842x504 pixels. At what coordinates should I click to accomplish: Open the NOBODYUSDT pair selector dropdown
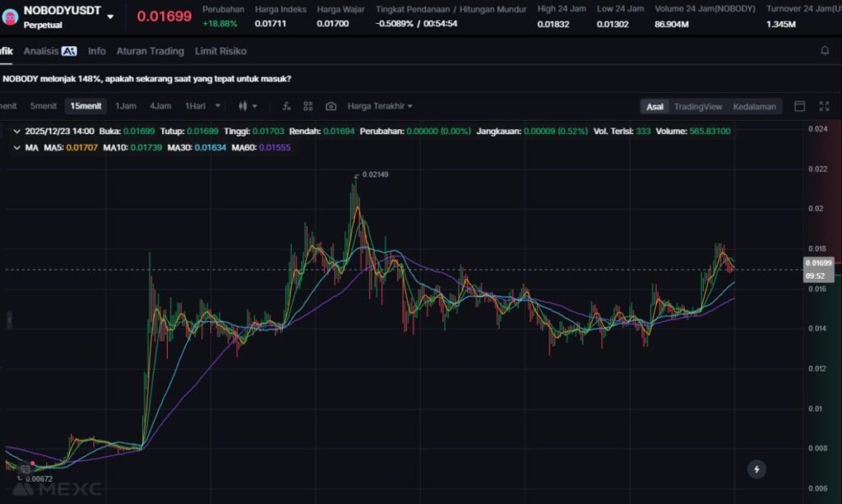click(x=111, y=16)
